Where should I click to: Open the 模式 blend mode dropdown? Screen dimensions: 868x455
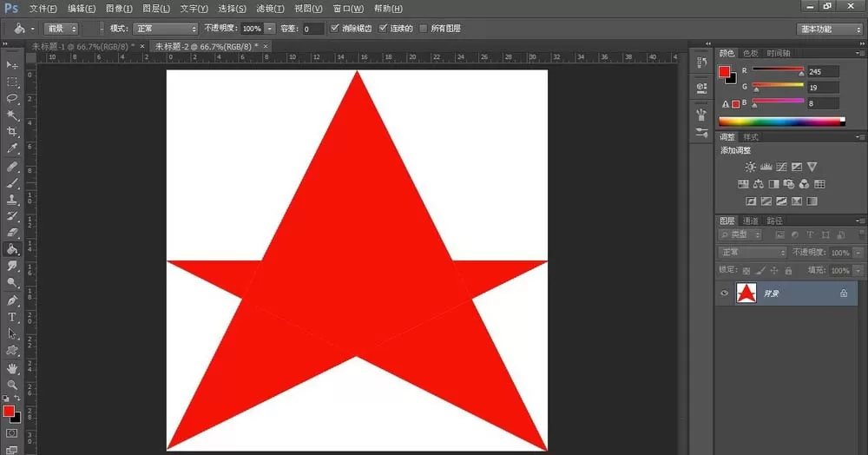pyautogui.click(x=166, y=29)
